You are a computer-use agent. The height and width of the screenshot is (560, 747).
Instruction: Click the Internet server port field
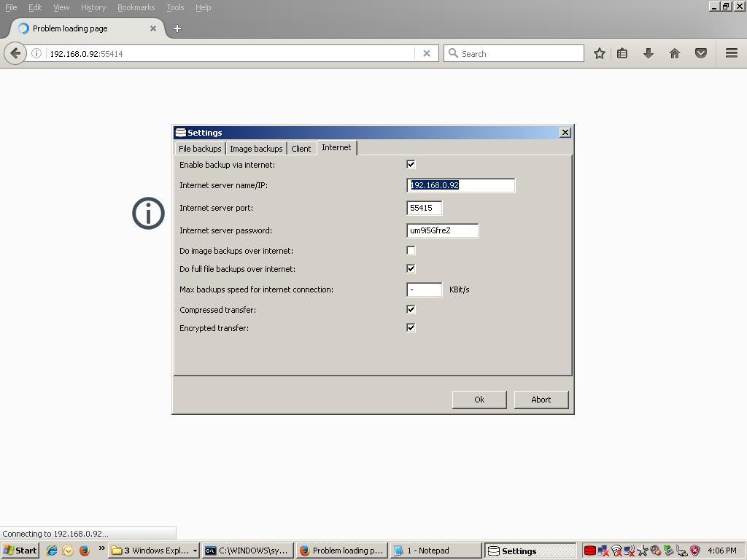(x=424, y=208)
